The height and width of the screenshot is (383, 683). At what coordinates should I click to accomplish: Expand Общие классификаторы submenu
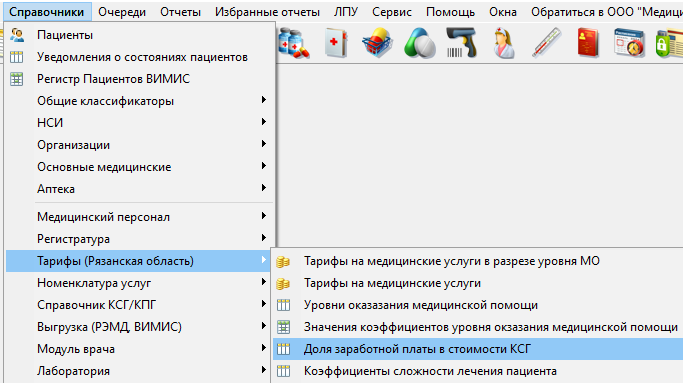click(139, 101)
